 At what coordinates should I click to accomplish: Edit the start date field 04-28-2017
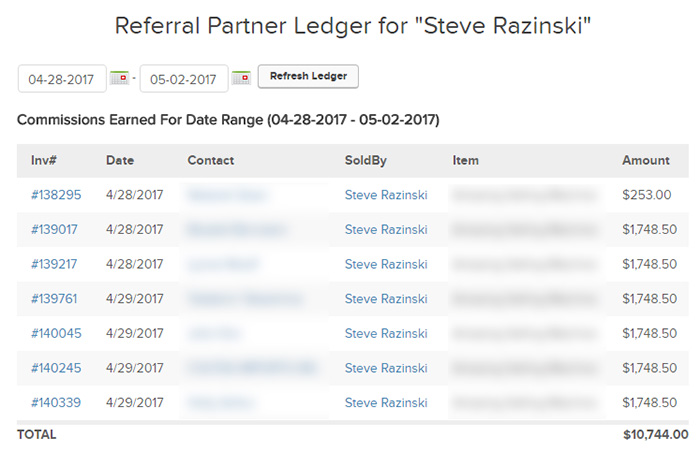[x=62, y=79]
